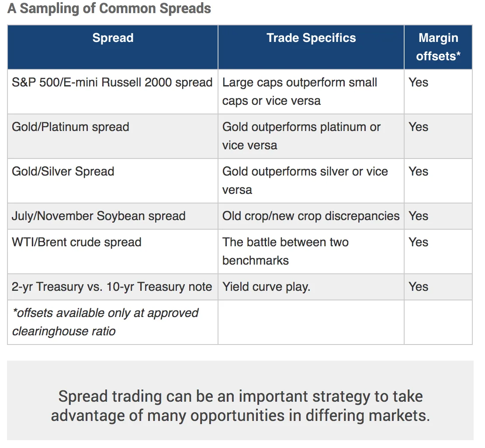The height and width of the screenshot is (448, 485).
Task: Click the July/November Soybean spread cell
Action: pyautogui.click(x=99, y=216)
